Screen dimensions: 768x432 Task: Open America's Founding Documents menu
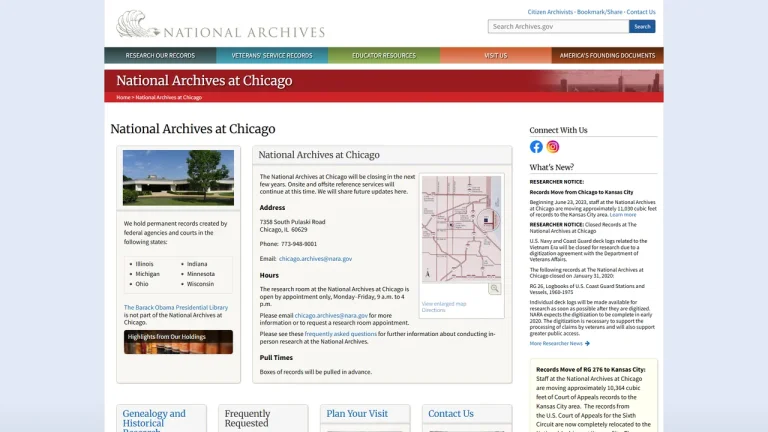(x=607, y=55)
